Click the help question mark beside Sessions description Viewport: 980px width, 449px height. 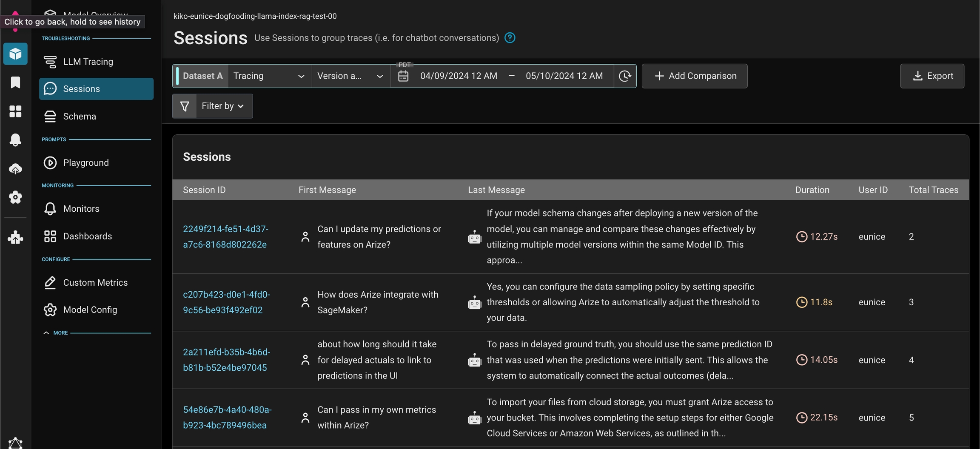[510, 38]
